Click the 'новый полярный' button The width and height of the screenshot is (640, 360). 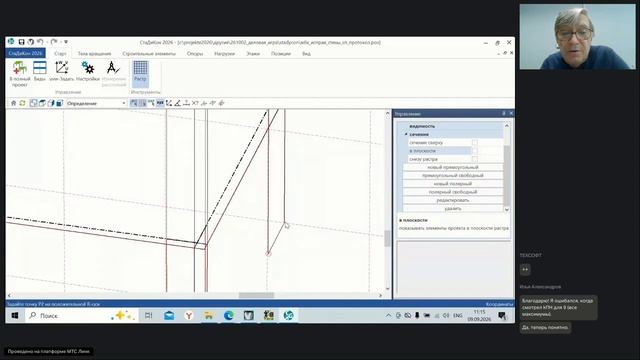pyautogui.click(x=453, y=184)
